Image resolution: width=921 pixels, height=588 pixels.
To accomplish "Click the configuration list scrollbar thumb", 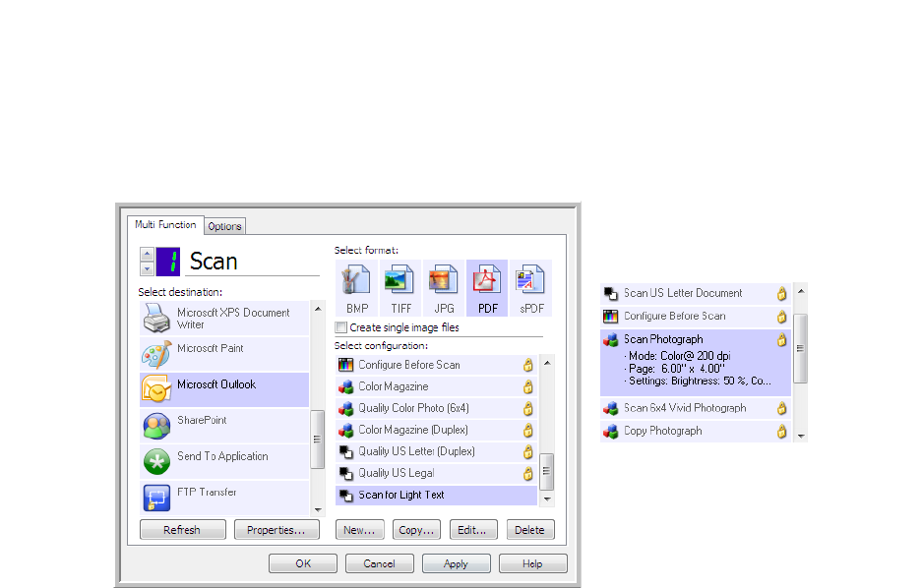I will 546,471.
